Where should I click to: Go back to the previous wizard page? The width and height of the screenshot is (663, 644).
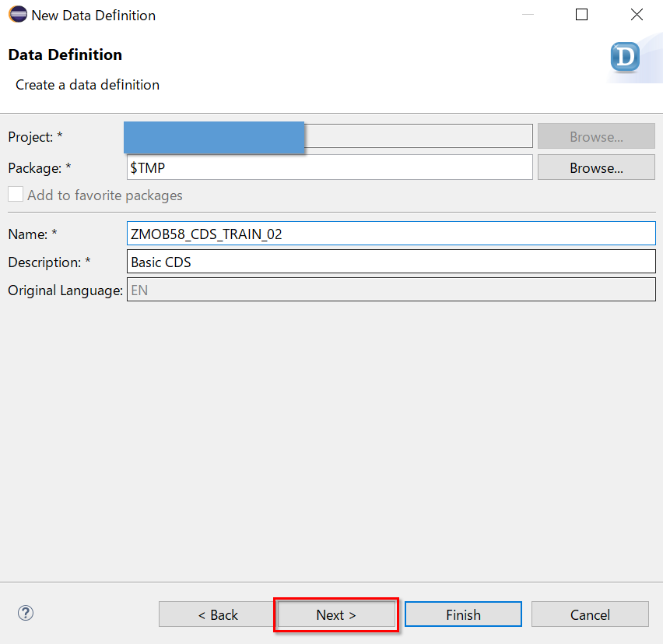tap(216, 614)
